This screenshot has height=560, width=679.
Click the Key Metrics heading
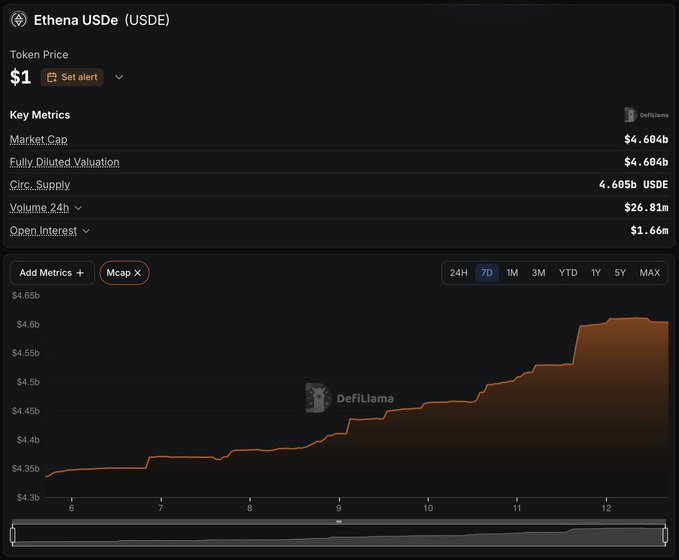pos(40,115)
